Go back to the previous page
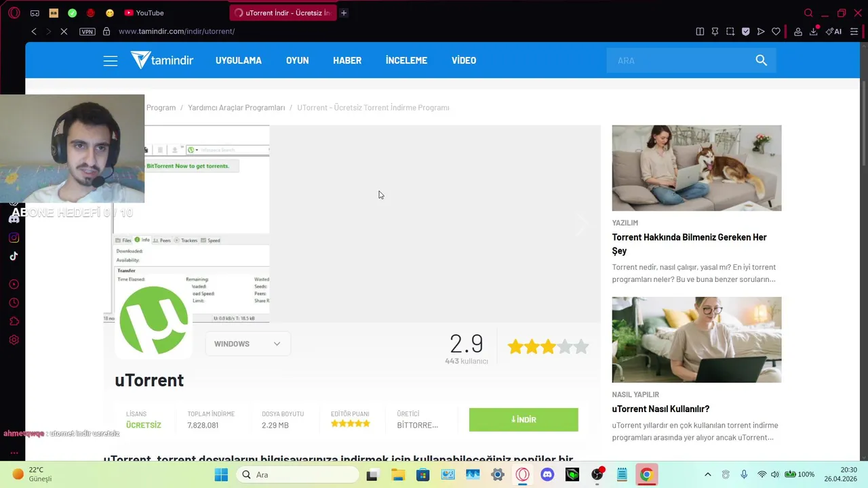The image size is (868, 488). tap(34, 31)
